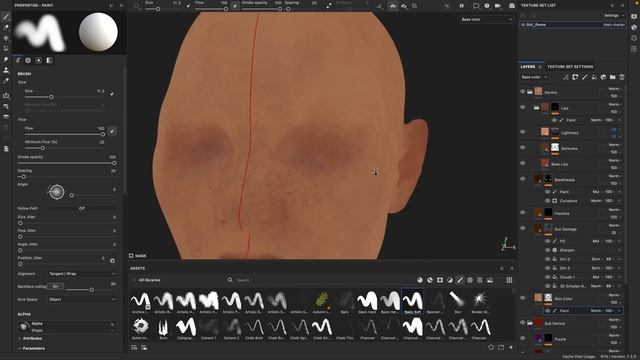This screenshot has height=360, width=640.
Task: Open camera settings icon in top toolbar
Action: (498, 6)
